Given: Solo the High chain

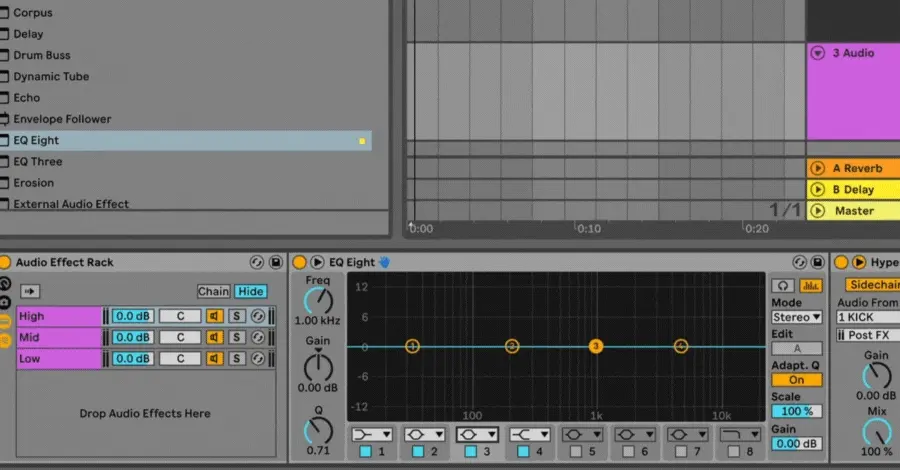Looking at the screenshot, I should (x=236, y=316).
